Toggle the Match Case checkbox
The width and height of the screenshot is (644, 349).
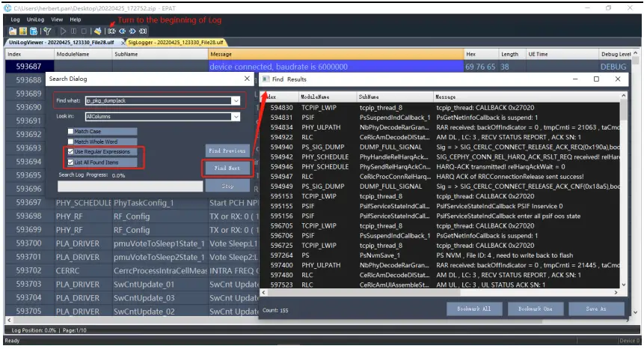pyautogui.click(x=70, y=131)
